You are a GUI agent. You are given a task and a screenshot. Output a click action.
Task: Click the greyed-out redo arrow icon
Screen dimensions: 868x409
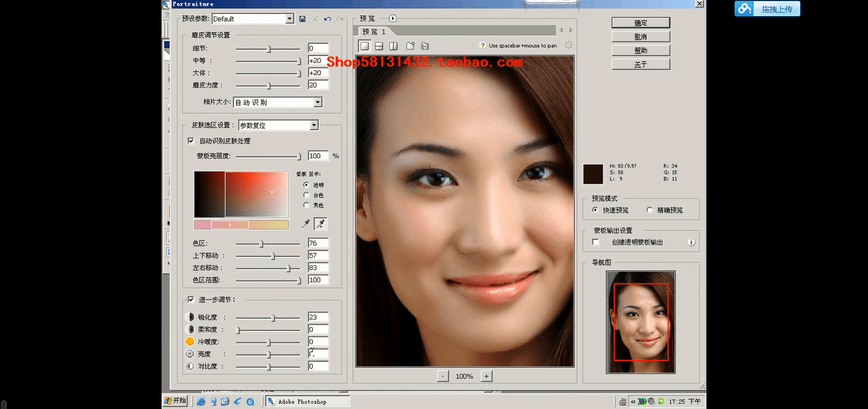(340, 19)
